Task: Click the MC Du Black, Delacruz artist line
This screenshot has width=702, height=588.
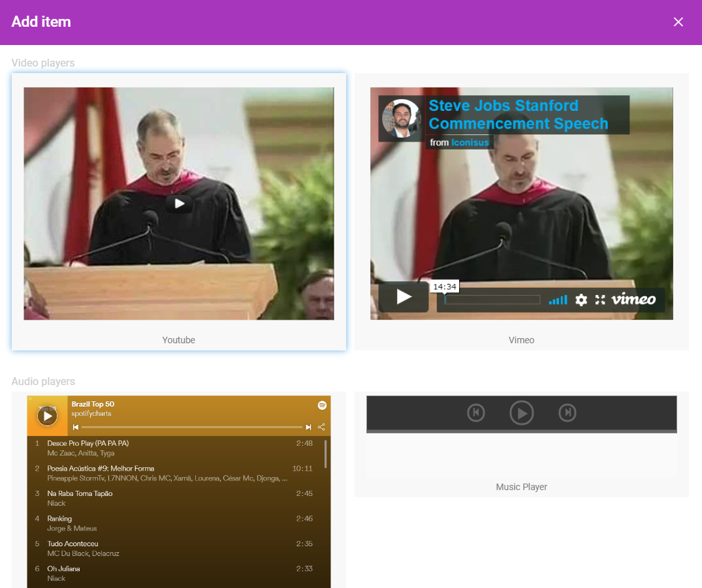Action: (x=84, y=553)
